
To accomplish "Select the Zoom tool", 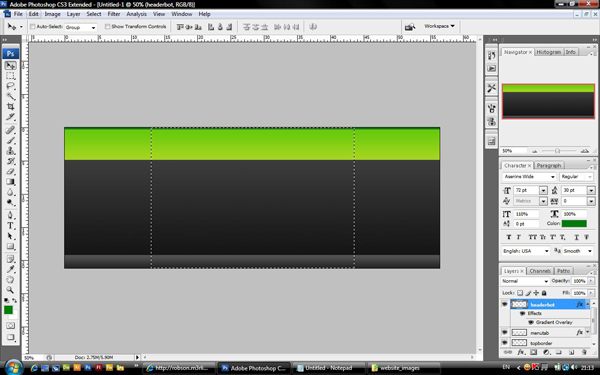I will 11,290.
